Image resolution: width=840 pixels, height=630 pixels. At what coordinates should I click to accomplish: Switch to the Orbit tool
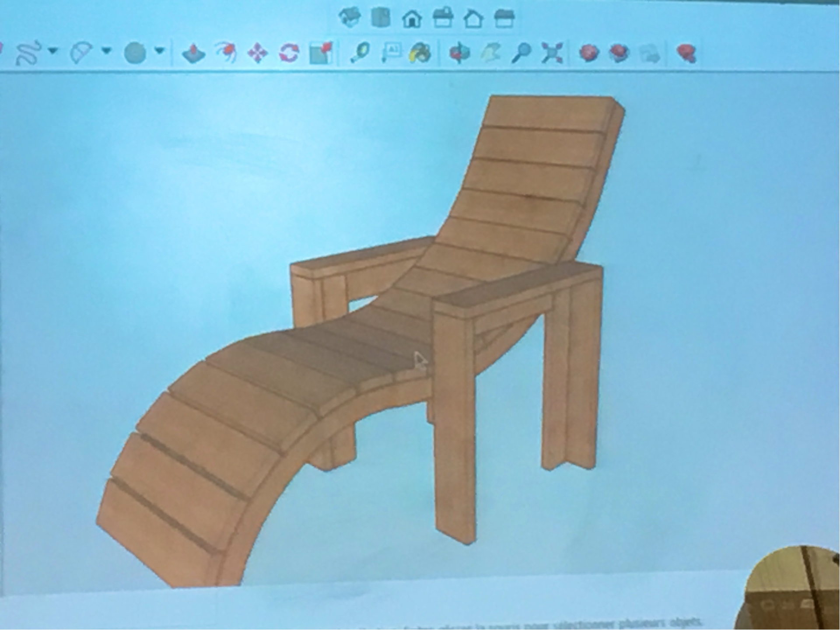click(459, 53)
